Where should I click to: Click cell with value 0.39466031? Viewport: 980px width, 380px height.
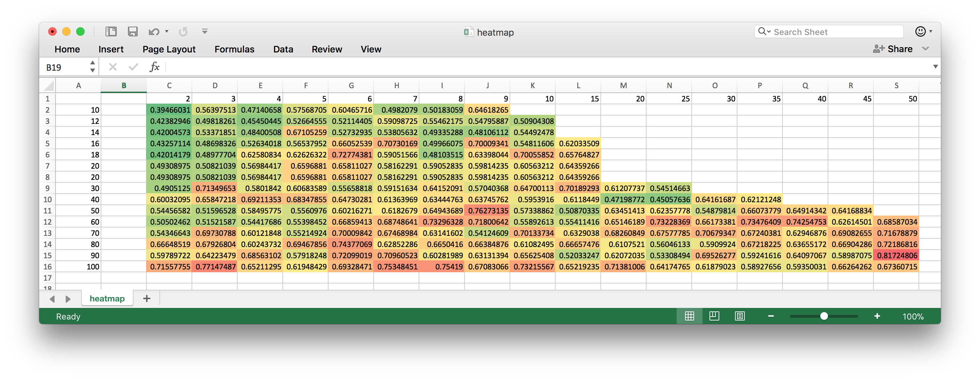(169, 110)
